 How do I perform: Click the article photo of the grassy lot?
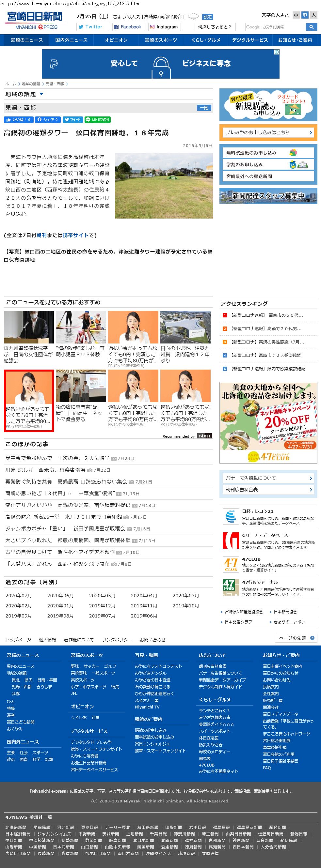tap(164, 186)
